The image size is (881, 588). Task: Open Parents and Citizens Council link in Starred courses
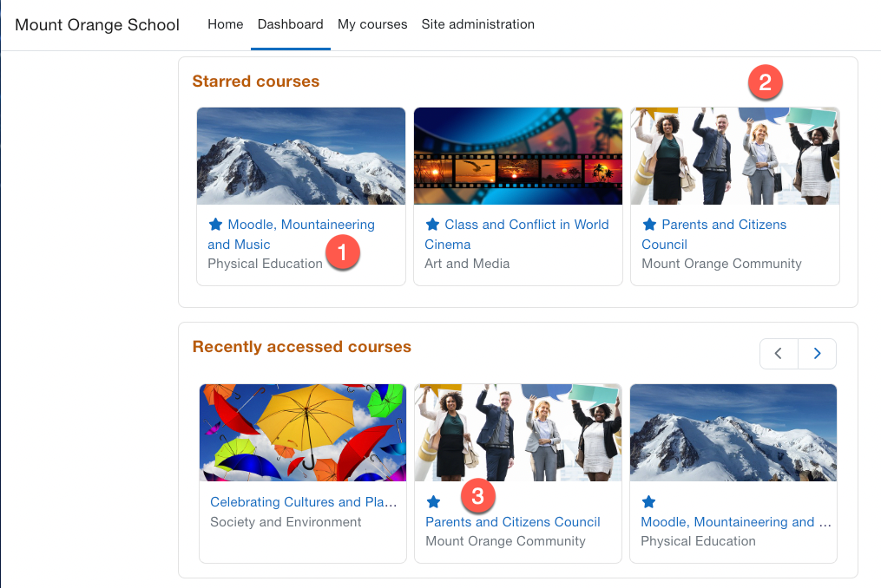pos(714,235)
